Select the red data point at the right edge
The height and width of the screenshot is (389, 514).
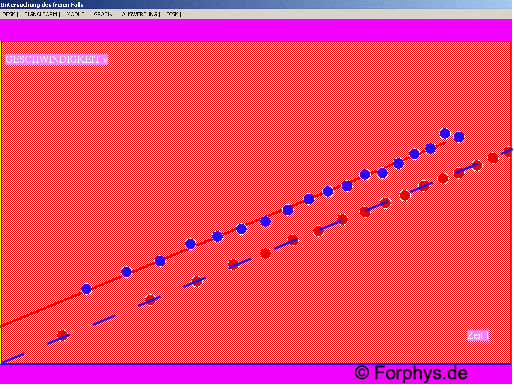coord(508,152)
